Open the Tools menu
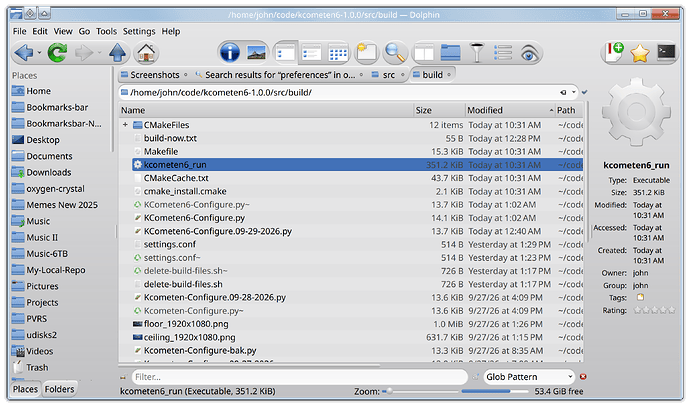 click(106, 31)
